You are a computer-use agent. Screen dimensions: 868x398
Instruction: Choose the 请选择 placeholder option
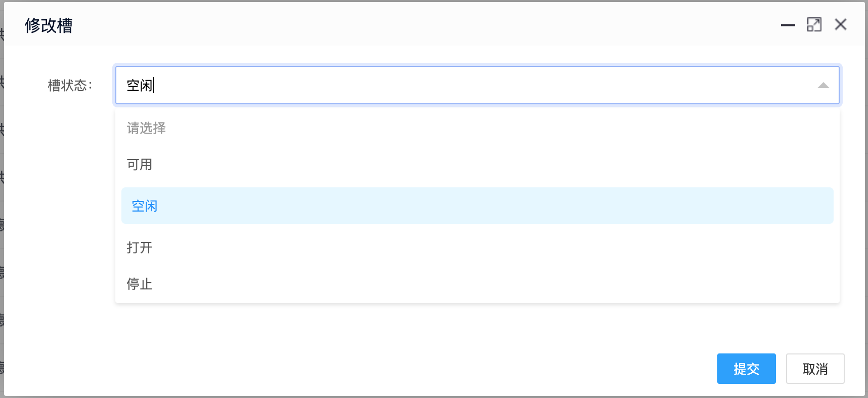pyautogui.click(x=478, y=128)
